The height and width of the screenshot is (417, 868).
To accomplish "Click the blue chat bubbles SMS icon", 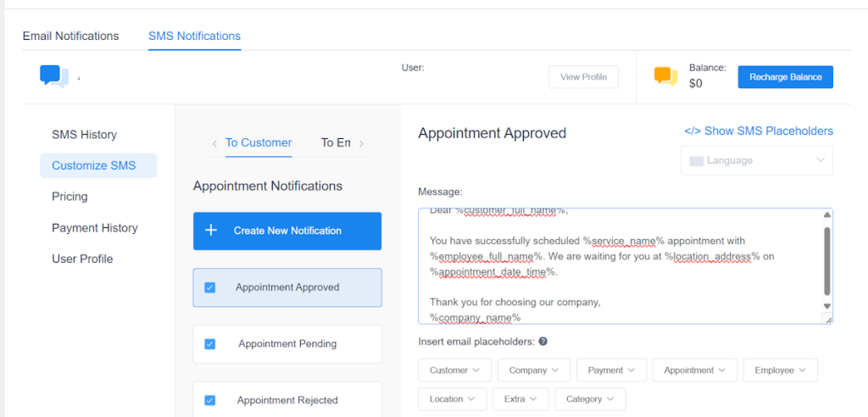I will pos(54,76).
